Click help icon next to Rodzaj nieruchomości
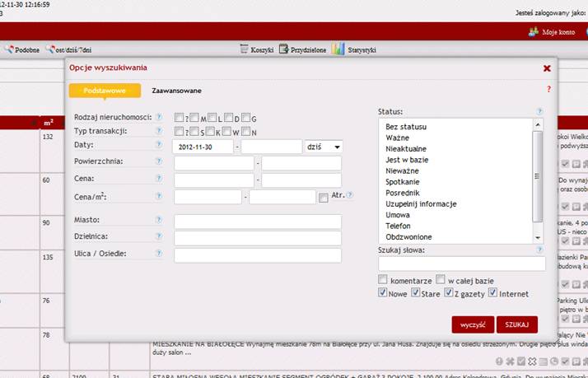 159,117
